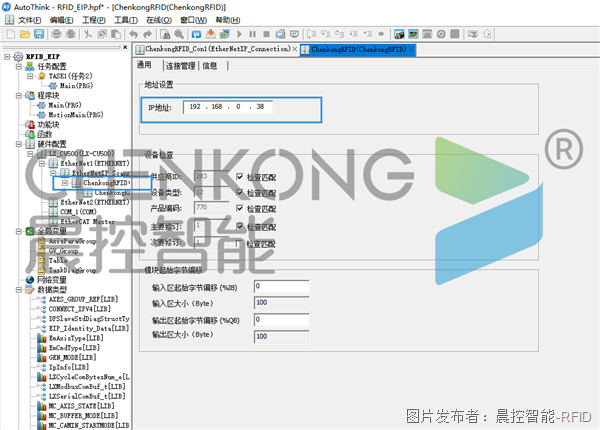Click the Run play icon
This screenshot has width=600, height=430.
(x=239, y=34)
